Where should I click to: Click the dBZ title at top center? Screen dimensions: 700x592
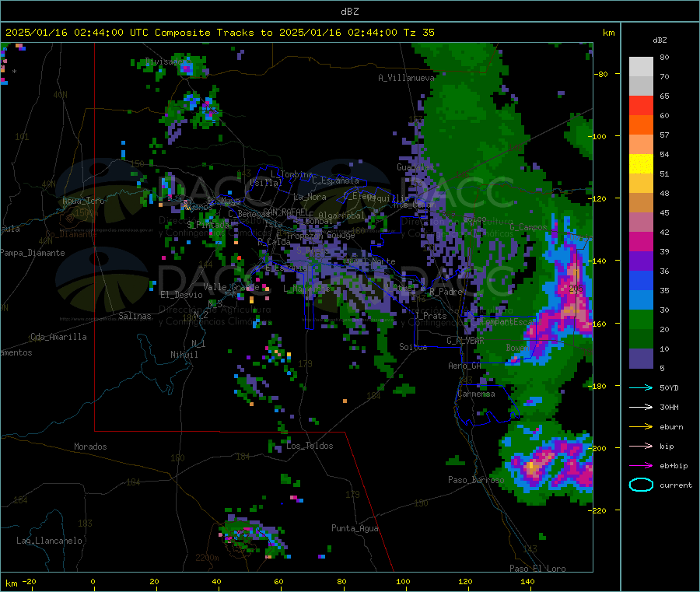349,12
